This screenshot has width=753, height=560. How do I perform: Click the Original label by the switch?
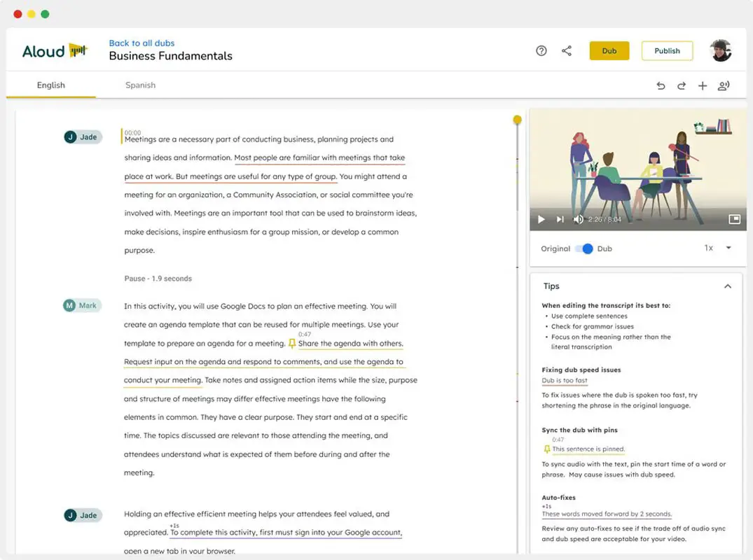(555, 248)
